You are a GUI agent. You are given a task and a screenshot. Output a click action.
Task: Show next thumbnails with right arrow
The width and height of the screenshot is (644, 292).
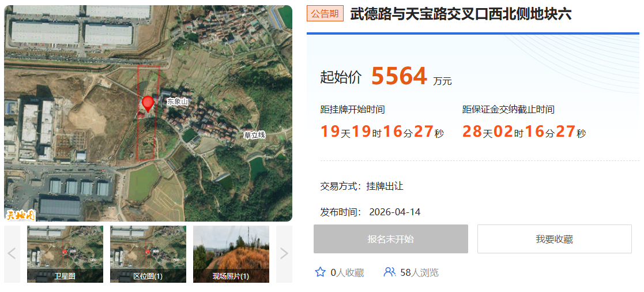click(x=284, y=254)
